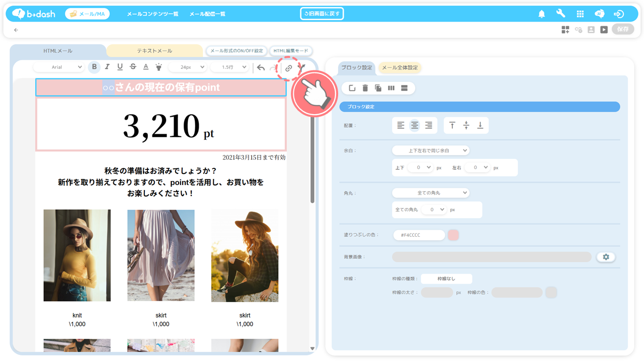Click the insert link icon in the toolbar

click(289, 68)
